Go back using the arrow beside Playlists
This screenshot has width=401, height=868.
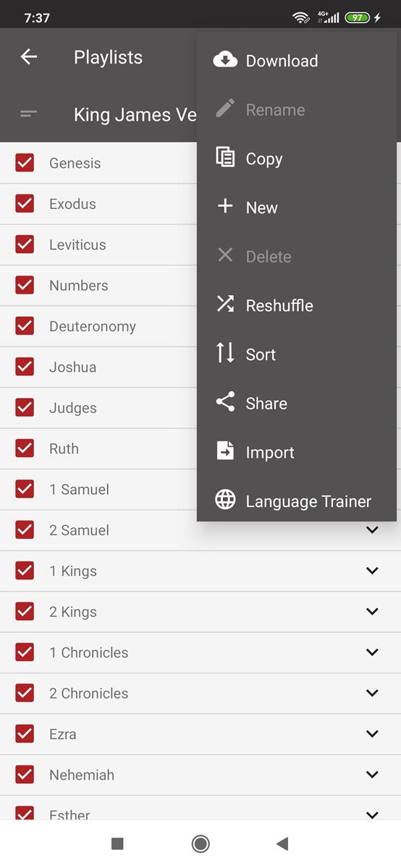29,56
